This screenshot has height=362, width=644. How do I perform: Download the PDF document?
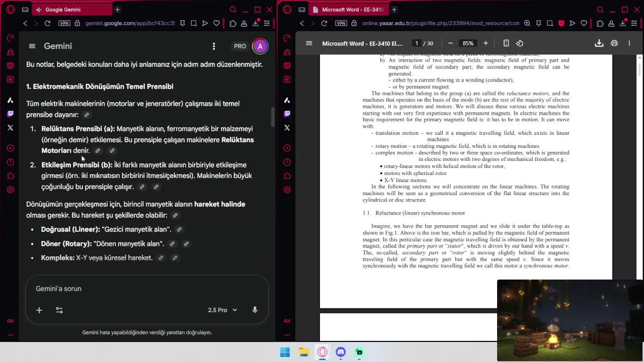(599, 43)
